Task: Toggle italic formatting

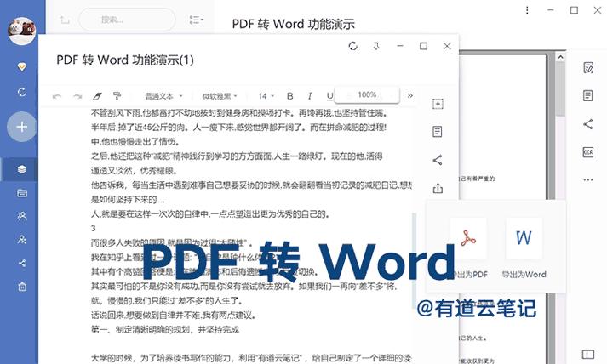Action: 309,96
